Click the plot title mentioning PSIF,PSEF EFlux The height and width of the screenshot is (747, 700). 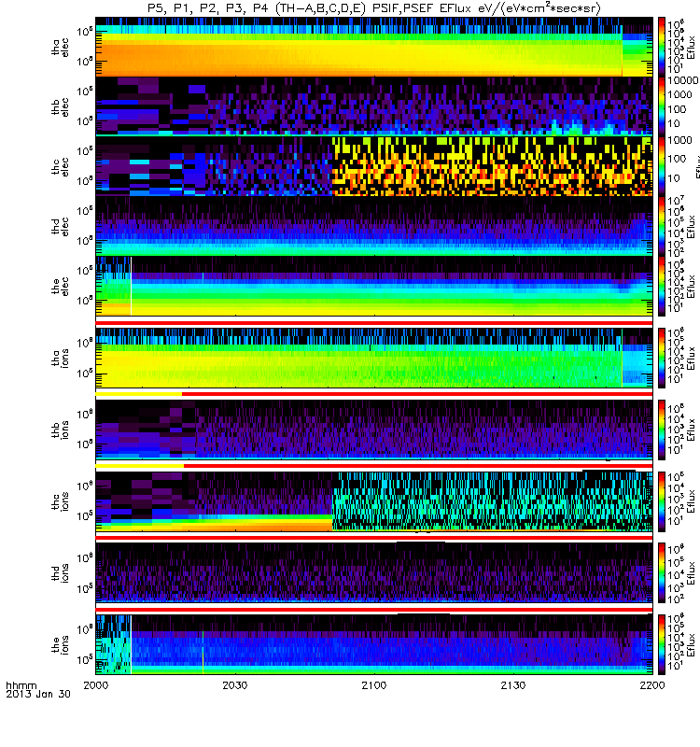pos(374,8)
